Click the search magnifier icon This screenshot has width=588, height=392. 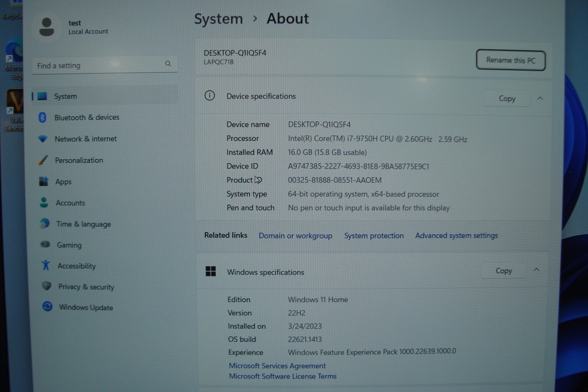[168, 64]
